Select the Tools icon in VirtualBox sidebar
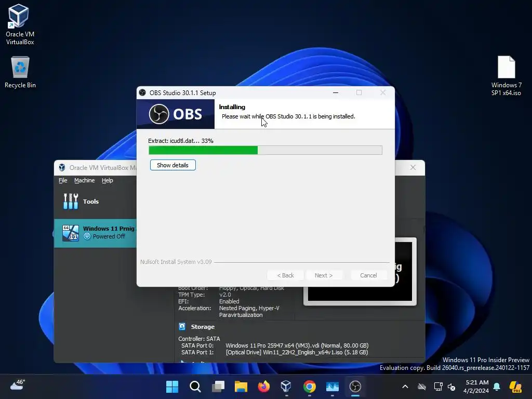Viewport: 532px width, 399px height. (71, 201)
